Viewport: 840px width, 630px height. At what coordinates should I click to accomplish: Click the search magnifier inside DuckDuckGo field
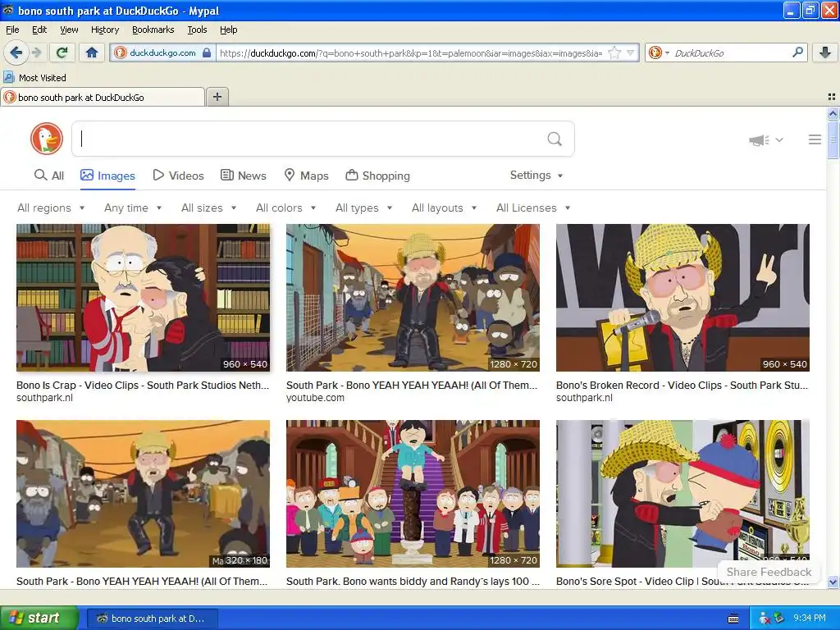coord(555,139)
